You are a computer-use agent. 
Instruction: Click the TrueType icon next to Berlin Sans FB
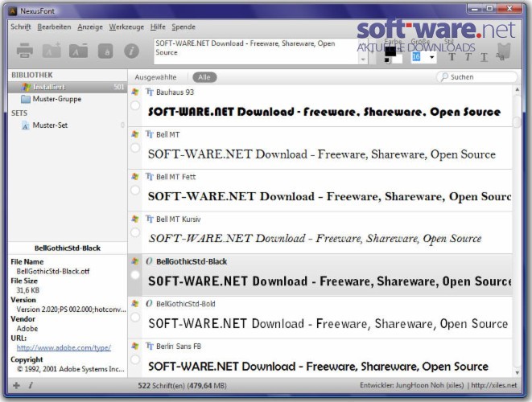[150, 346]
